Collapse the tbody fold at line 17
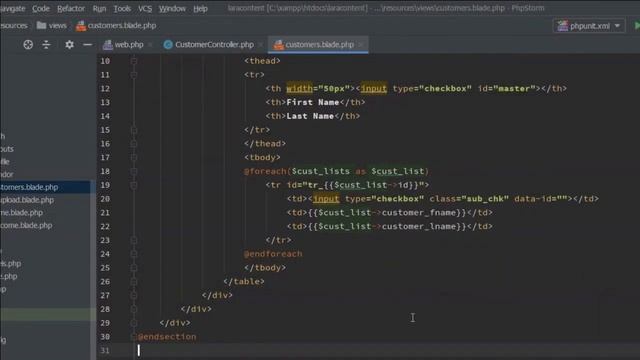Screen dimensions: 640x360 coord(133,158)
